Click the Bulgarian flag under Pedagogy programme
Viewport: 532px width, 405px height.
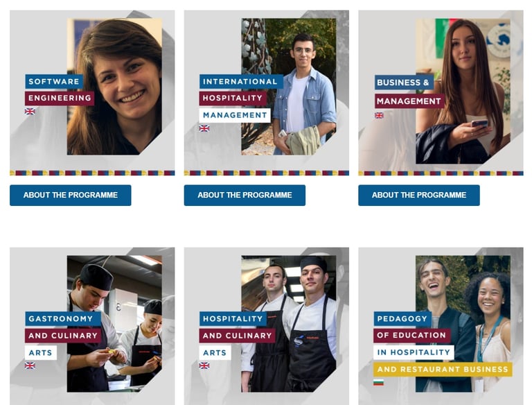[x=379, y=383]
